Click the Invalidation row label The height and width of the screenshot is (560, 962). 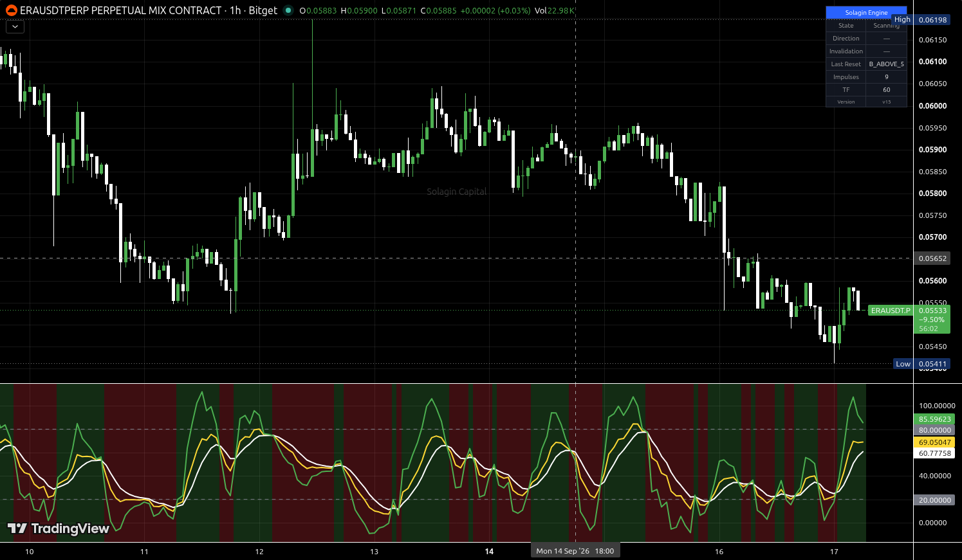pos(846,51)
